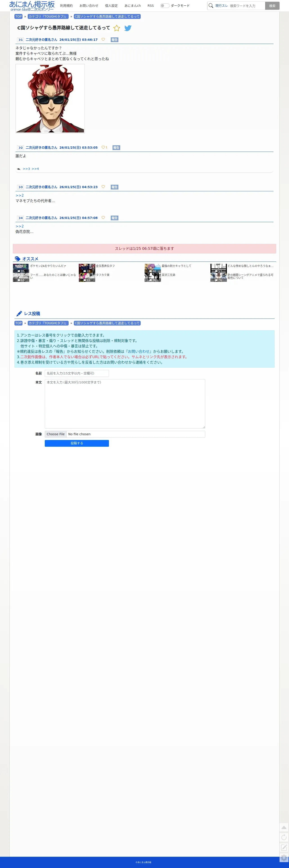
Task: Submit the reply with 投稿する
Action: (77, 443)
